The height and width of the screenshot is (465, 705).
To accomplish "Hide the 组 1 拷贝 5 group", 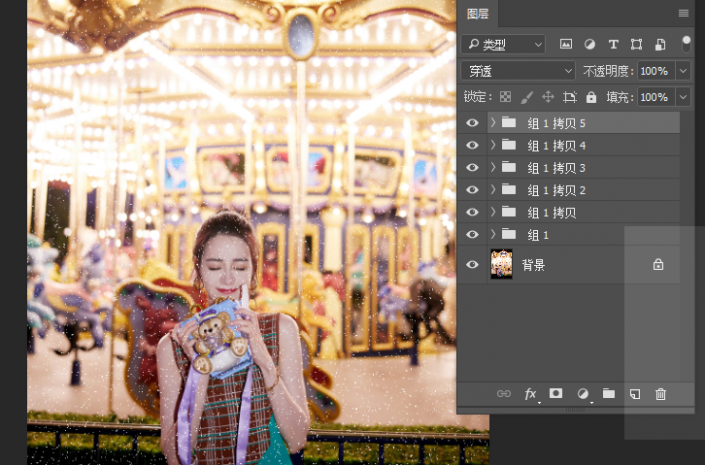I will tap(472, 122).
